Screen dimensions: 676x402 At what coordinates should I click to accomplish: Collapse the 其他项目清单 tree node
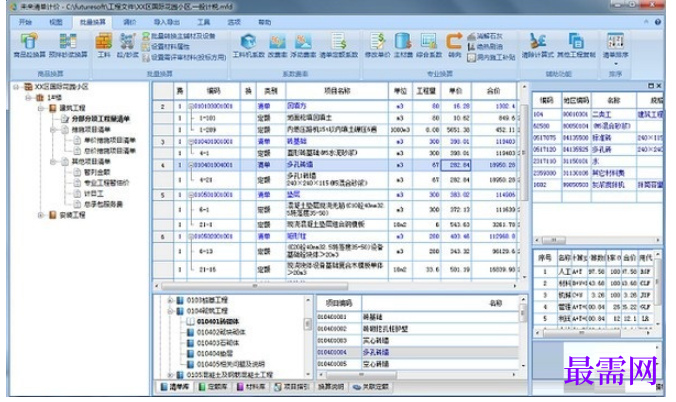coord(53,161)
